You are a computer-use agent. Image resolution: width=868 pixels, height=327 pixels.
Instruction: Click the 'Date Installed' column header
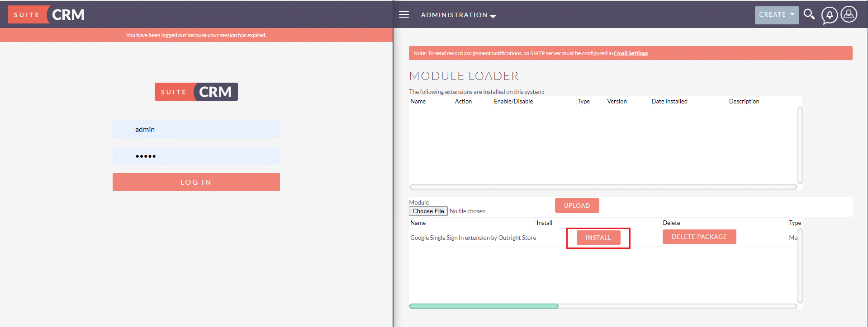(669, 101)
